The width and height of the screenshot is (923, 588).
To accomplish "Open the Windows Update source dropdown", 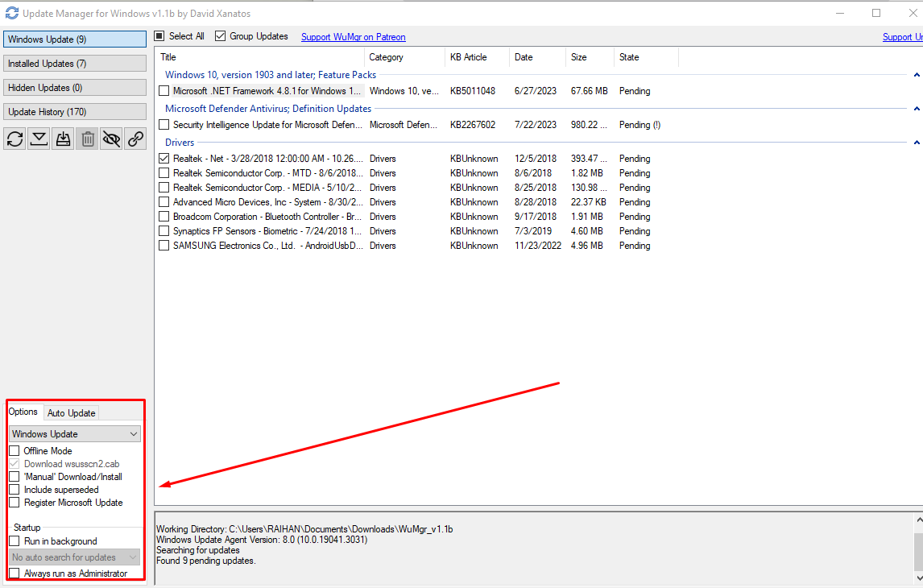I will (75, 434).
